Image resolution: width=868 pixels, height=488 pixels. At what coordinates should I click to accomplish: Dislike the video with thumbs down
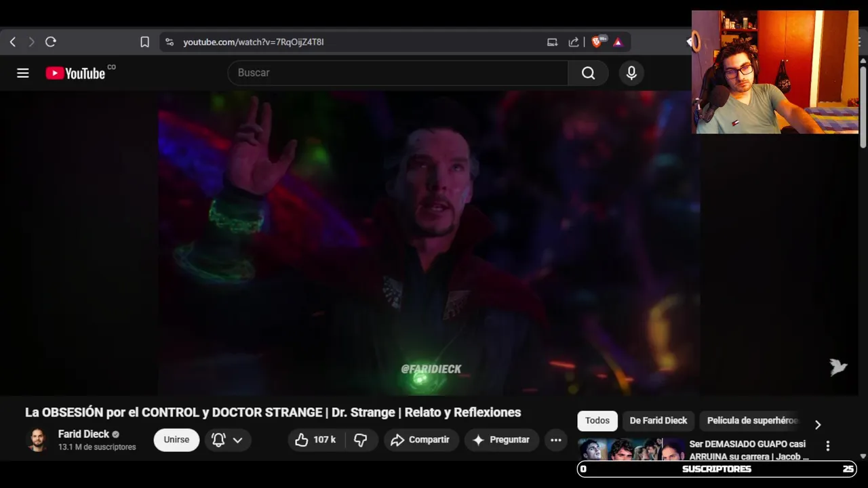click(x=360, y=440)
